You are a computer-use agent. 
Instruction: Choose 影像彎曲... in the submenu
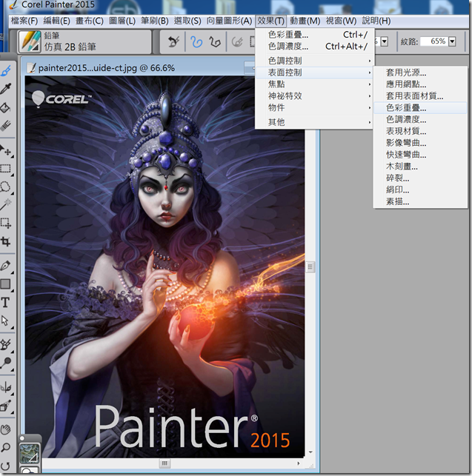[420, 143]
